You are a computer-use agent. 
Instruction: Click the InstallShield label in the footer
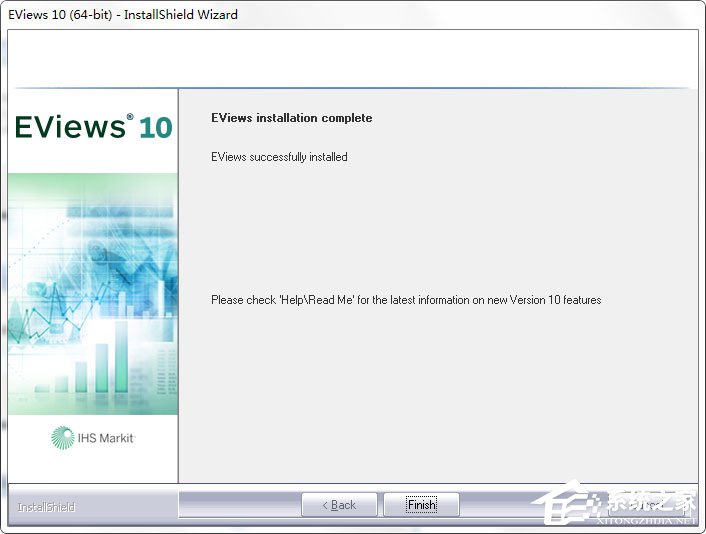tap(46, 507)
